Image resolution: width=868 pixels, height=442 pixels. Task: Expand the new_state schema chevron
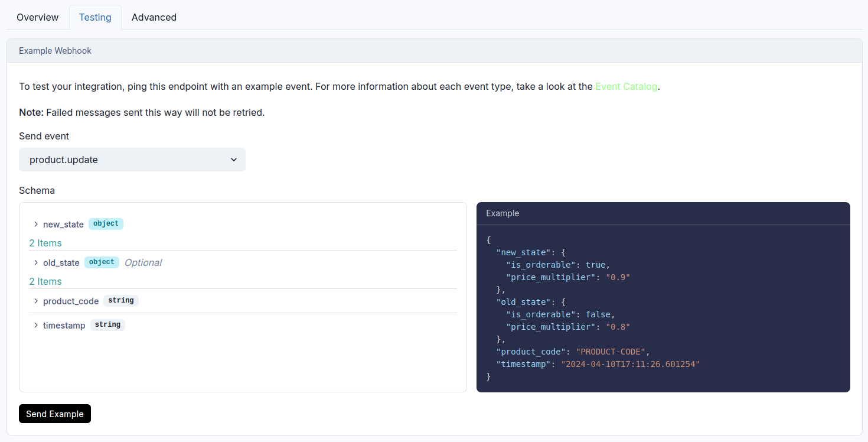pos(36,225)
